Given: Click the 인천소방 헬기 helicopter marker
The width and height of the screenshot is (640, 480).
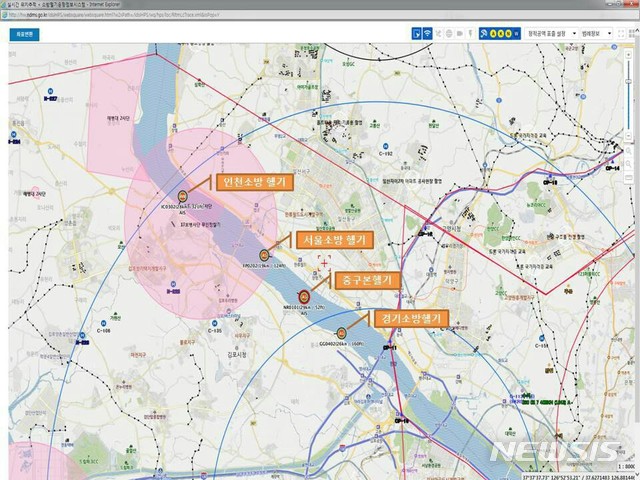Looking at the screenshot, I should 183,195.
